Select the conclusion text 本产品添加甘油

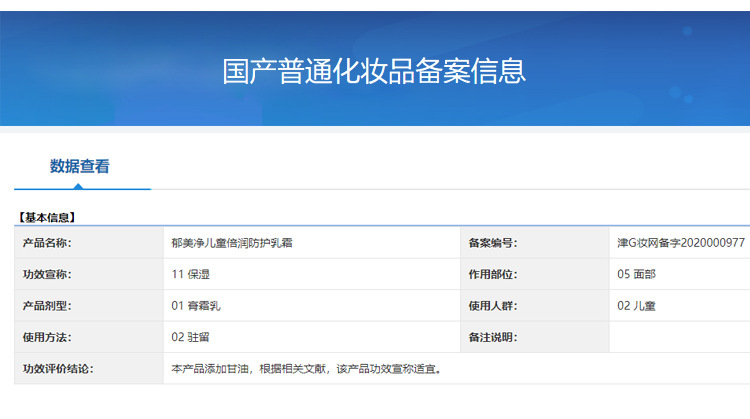pos(210,369)
